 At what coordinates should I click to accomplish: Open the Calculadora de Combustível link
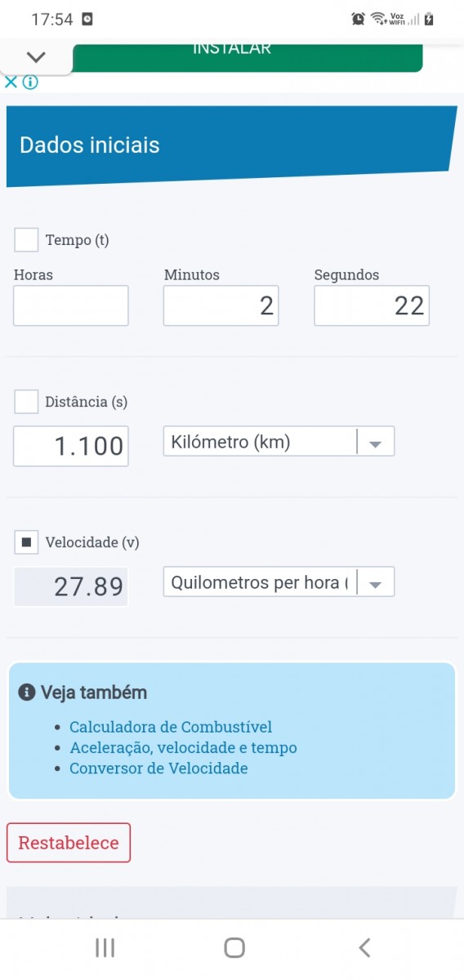171,727
